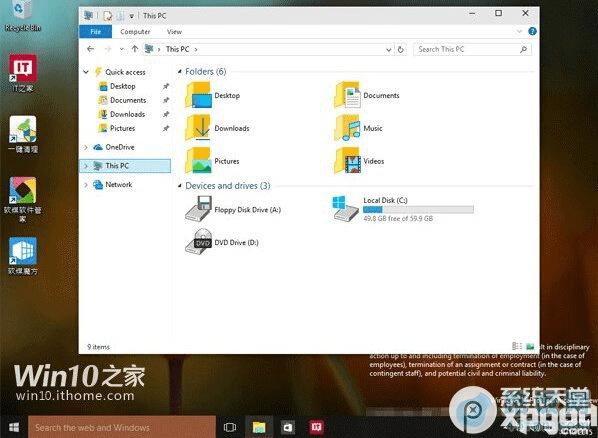Go up one level with Up arrow
This screenshot has height=438, width=598.
click(x=135, y=49)
